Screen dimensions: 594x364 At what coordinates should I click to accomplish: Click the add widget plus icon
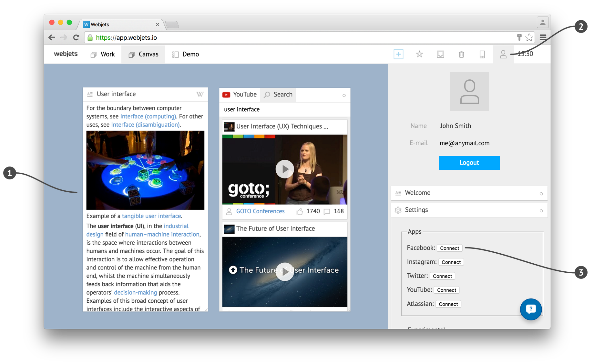398,54
